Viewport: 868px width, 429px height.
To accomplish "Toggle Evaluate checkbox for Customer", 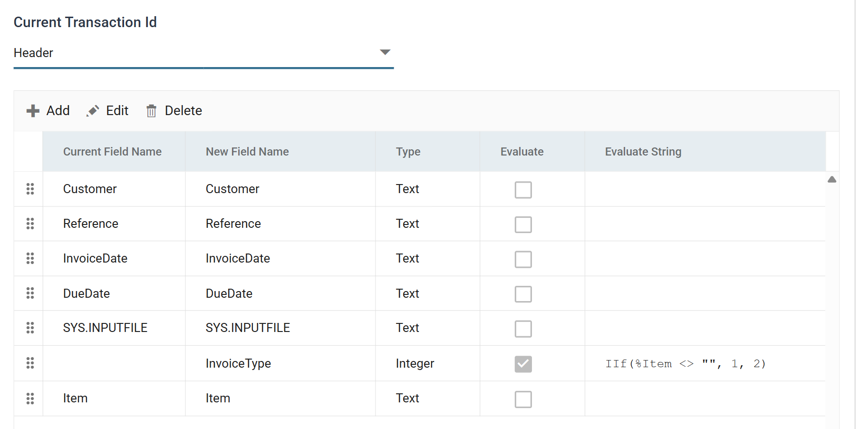I will [523, 190].
